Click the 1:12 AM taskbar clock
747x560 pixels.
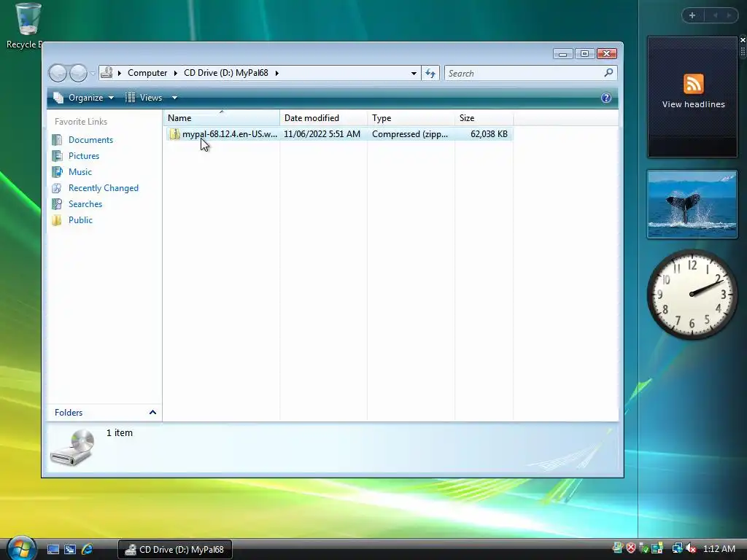pos(719,548)
